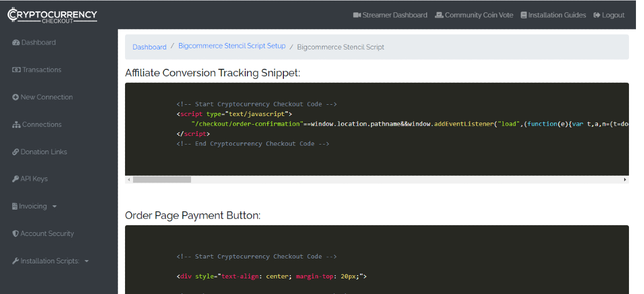The width and height of the screenshot is (644, 294).
Task: Go to Dashboard via breadcrumb link
Action: 149,47
